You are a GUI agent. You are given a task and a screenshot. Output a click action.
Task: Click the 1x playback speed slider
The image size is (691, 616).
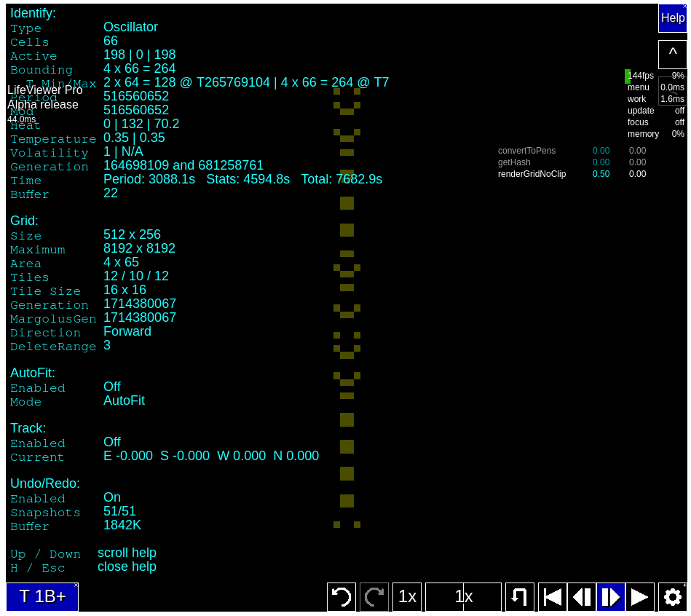point(463,596)
